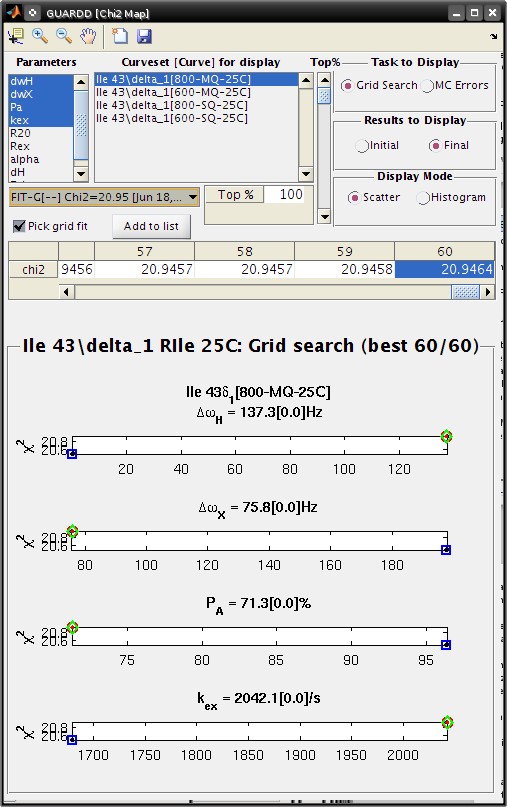Select the MC Errors radio button
Viewport: 507px width, 807px height.
point(427,85)
